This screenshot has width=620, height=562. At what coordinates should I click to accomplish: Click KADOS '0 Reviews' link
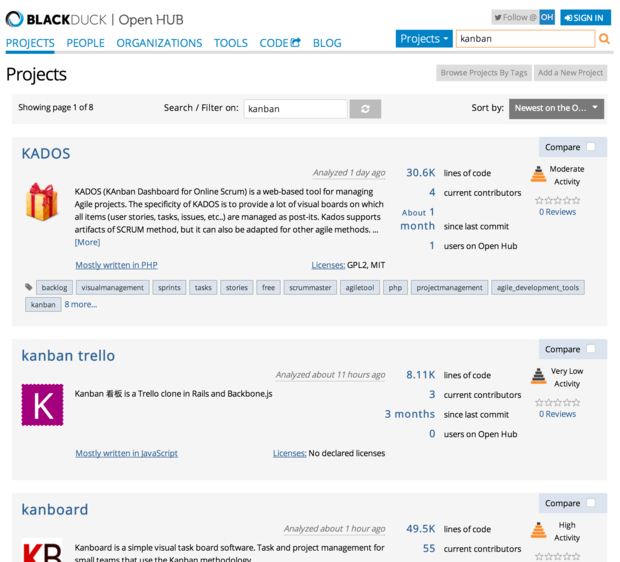coord(557,212)
